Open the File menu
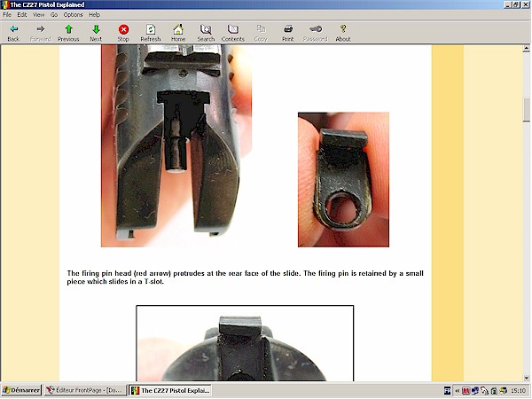 (x=7, y=14)
